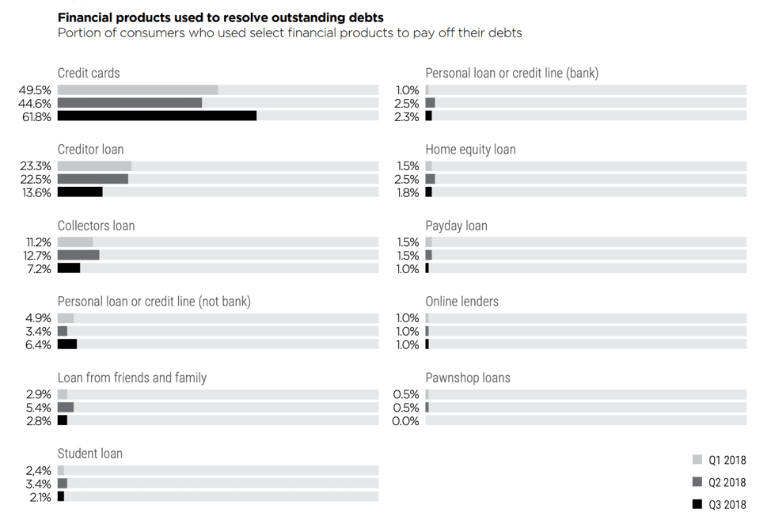Click the "Credit cards" category heading
This screenshot has width=771, height=532.
pyautogui.click(x=89, y=73)
